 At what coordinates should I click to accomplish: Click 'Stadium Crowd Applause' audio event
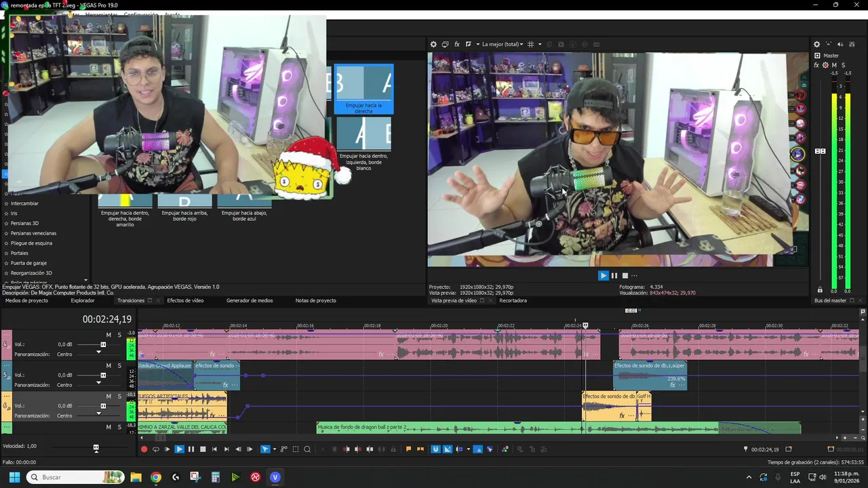pyautogui.click(x=165, y=374)
